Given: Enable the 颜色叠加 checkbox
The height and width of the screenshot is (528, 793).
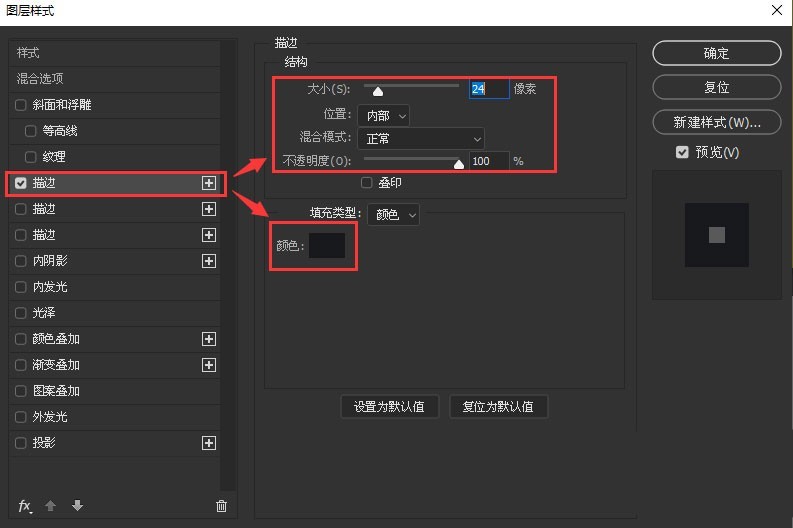Looking at the screenshot, I should click(21, 339).
